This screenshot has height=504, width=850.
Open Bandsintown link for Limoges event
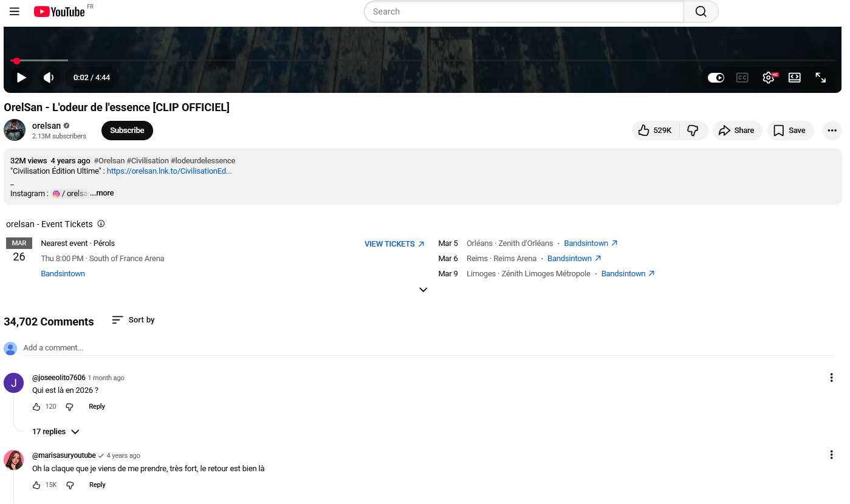pyautogui.click(x=628, y=274)
